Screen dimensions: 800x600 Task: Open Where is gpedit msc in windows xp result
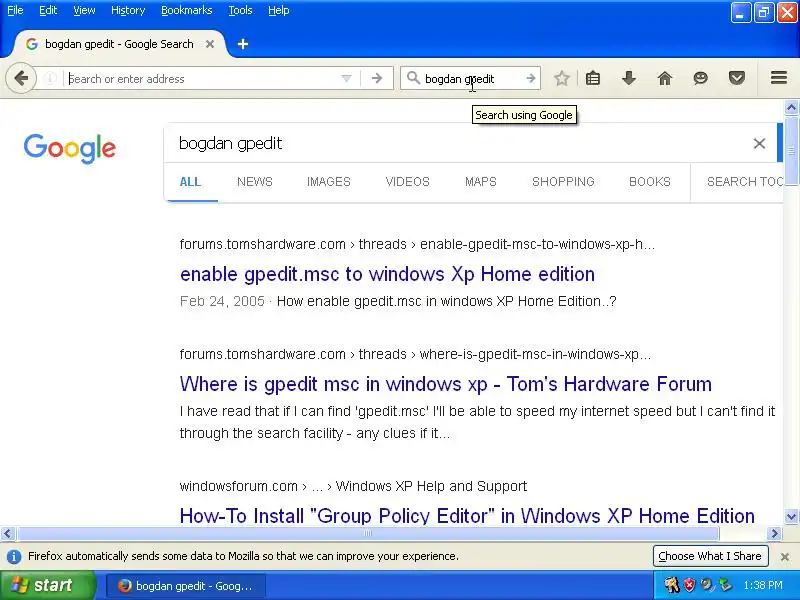click(445, 384)
